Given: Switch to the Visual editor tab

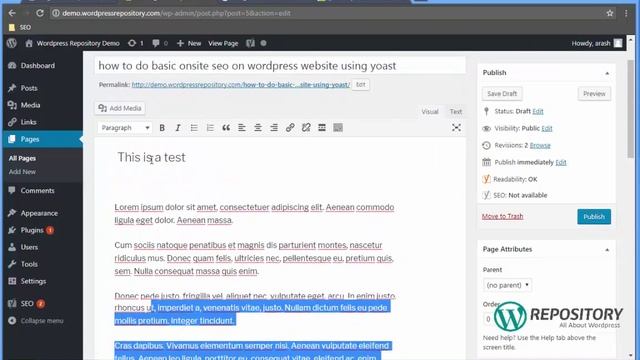Looking at the screenshot, I should click(x=430, y=111).
